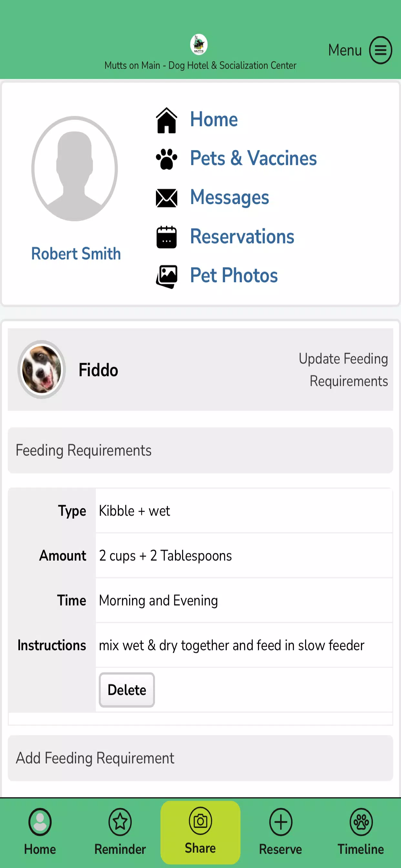Open the Reservations text link
Screen dimensions: 401x868
(x=242, y=237)
